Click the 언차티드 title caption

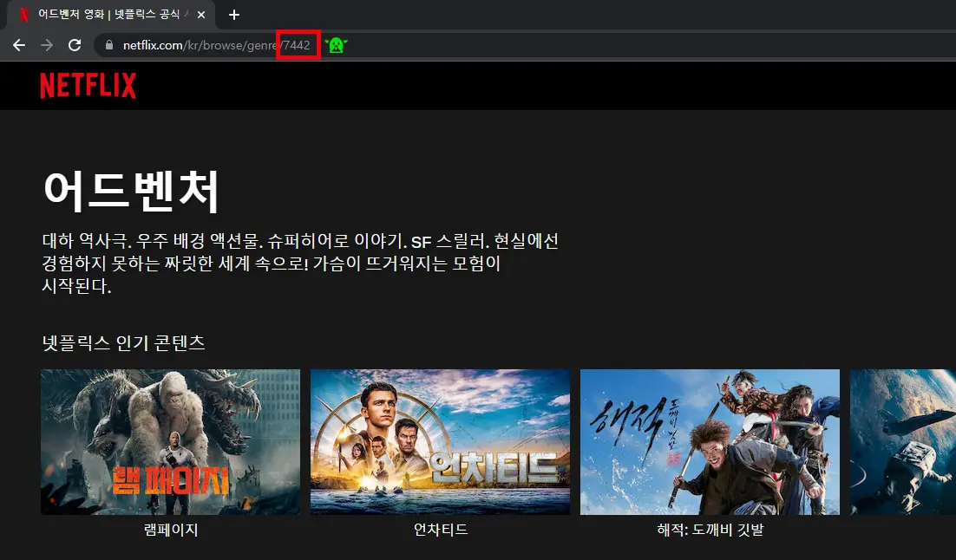click(x=440, y=530)
